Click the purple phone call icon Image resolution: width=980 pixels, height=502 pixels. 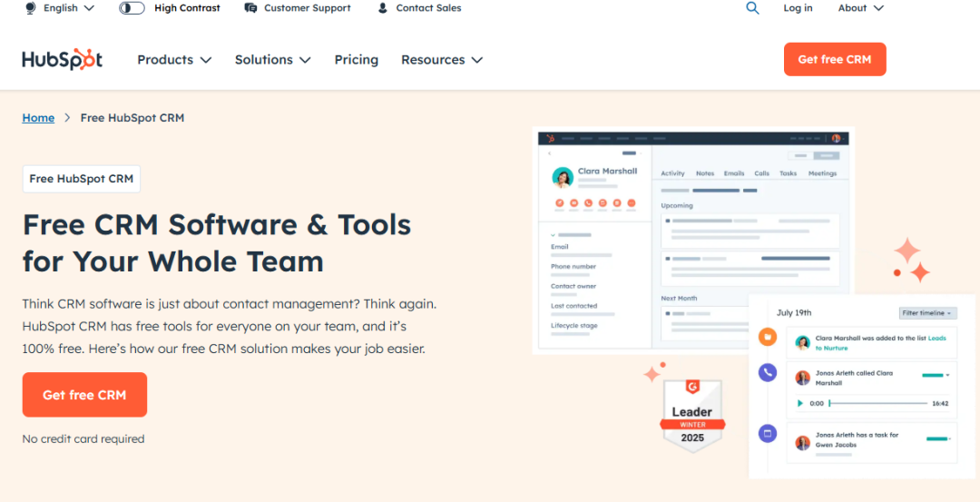tap(768, 371)
